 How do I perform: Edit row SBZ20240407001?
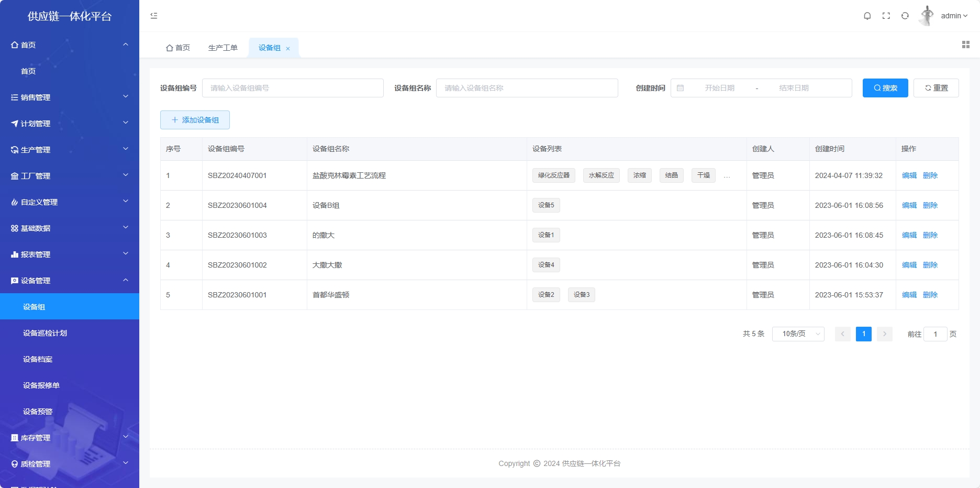909,175
